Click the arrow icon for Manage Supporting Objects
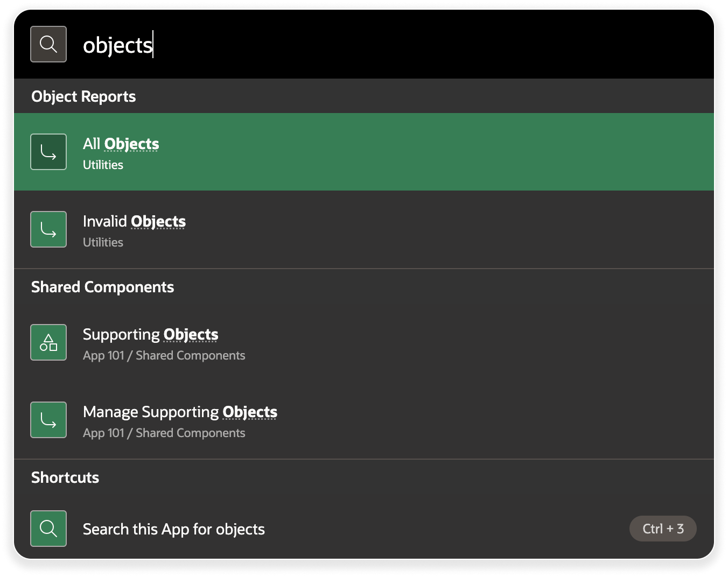The width and height of the screenshot is (728, 577). point(48,420)
